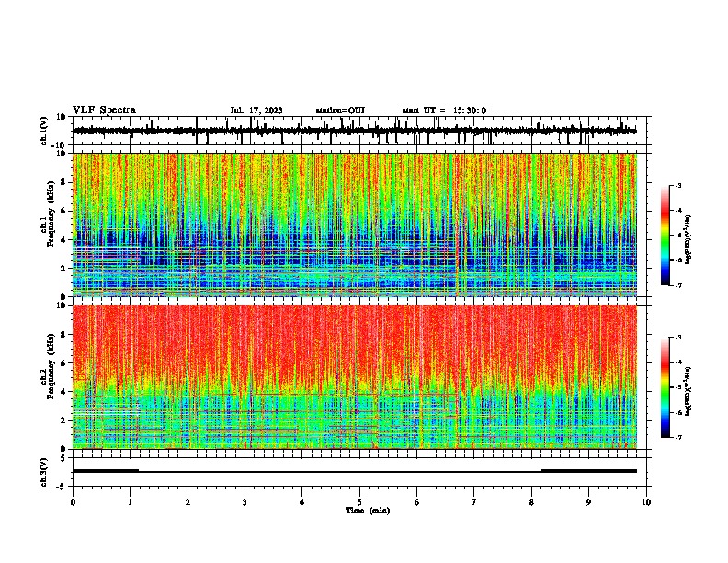Click the "station=OUJ" label

340,110
